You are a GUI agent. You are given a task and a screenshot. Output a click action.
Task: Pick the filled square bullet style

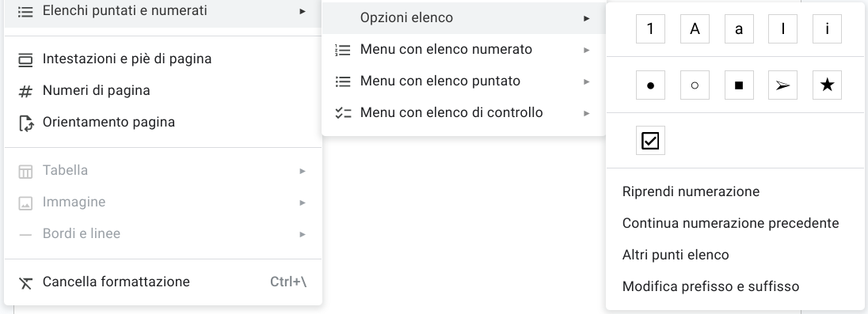coord(738,85)
